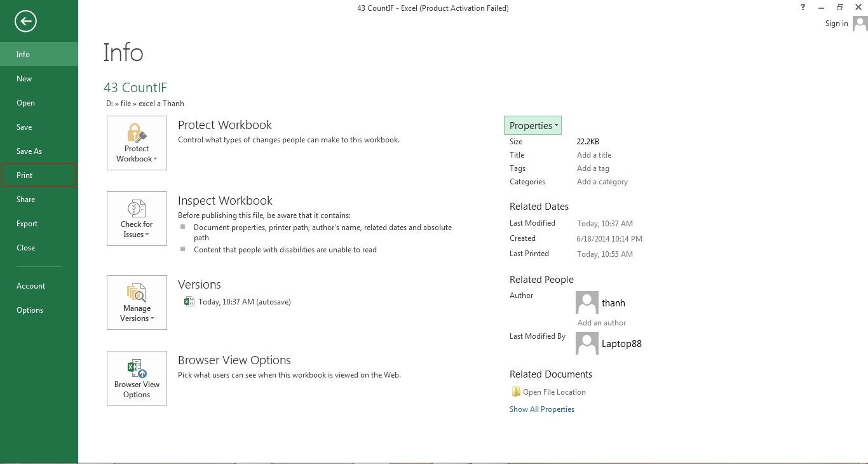868x464 pixels.
Task: Click the Check for Issues icon button
Action: click(137, 218)
